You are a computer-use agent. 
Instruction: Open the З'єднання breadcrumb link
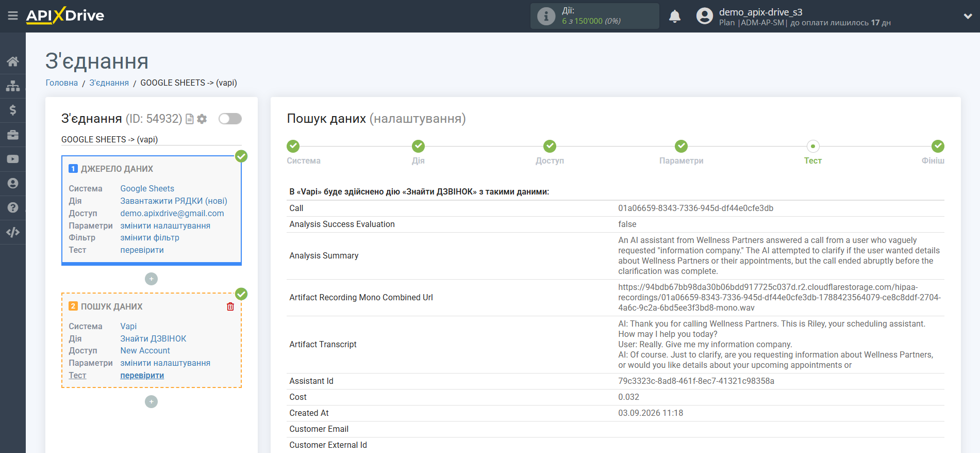(109, 83)
